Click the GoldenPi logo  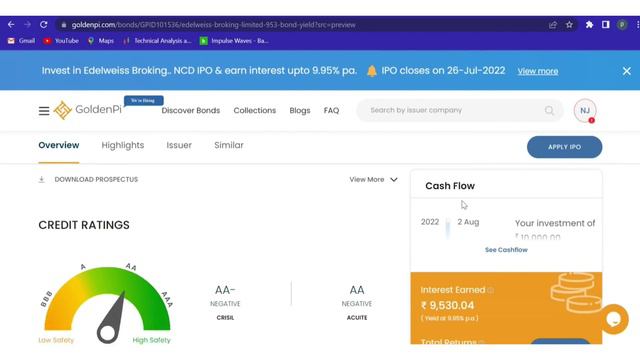click(x=88, y=110)
